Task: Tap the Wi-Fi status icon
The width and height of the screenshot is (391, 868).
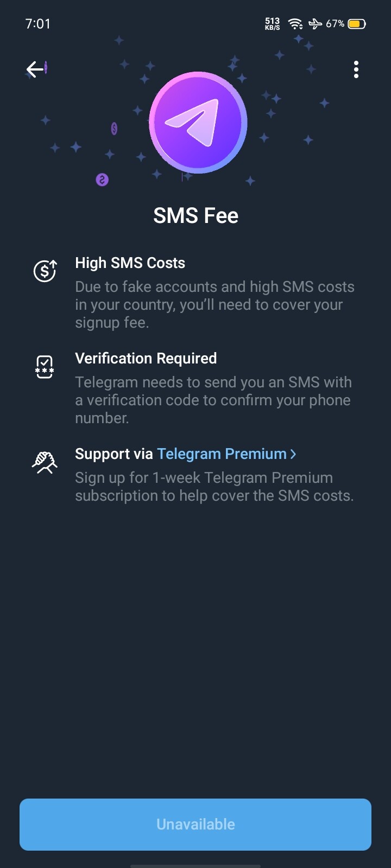Action: pos(295,24)
